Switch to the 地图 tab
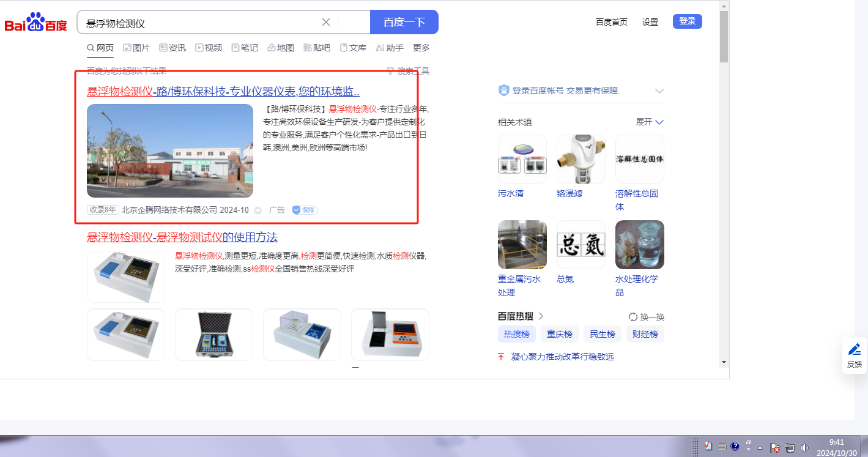The image size is (868, 457). [281, 48]
